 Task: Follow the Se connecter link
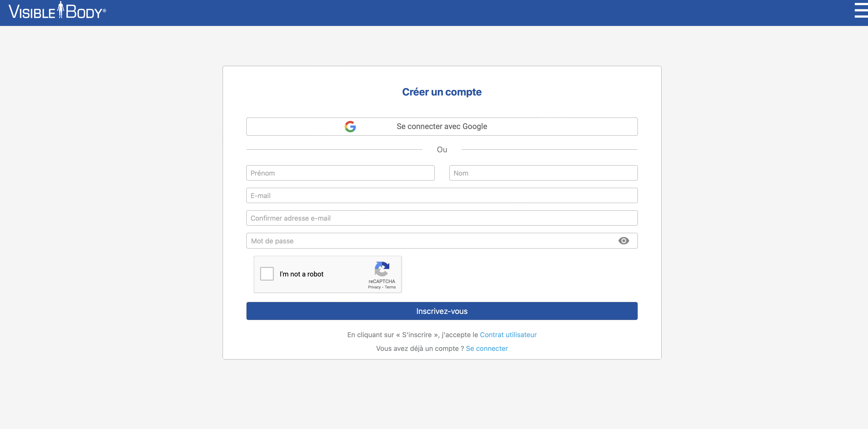(x=487, y=348)
